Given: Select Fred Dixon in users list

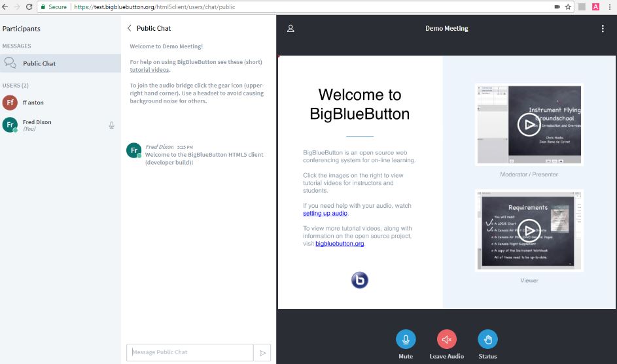Looking at the screenshot, I should click(x=61, y=125).
